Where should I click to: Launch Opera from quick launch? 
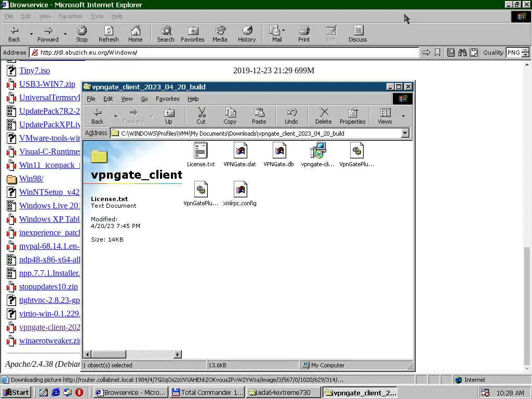[79, 393]
